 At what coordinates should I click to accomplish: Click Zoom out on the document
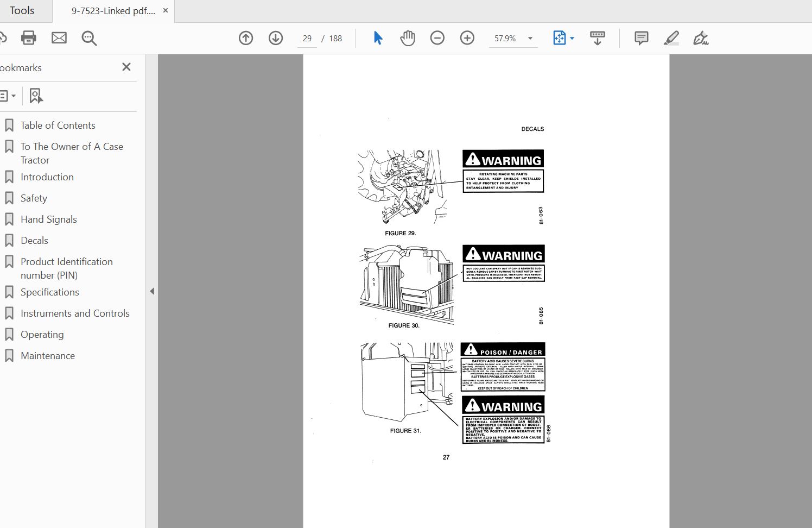tap(437, 38)
